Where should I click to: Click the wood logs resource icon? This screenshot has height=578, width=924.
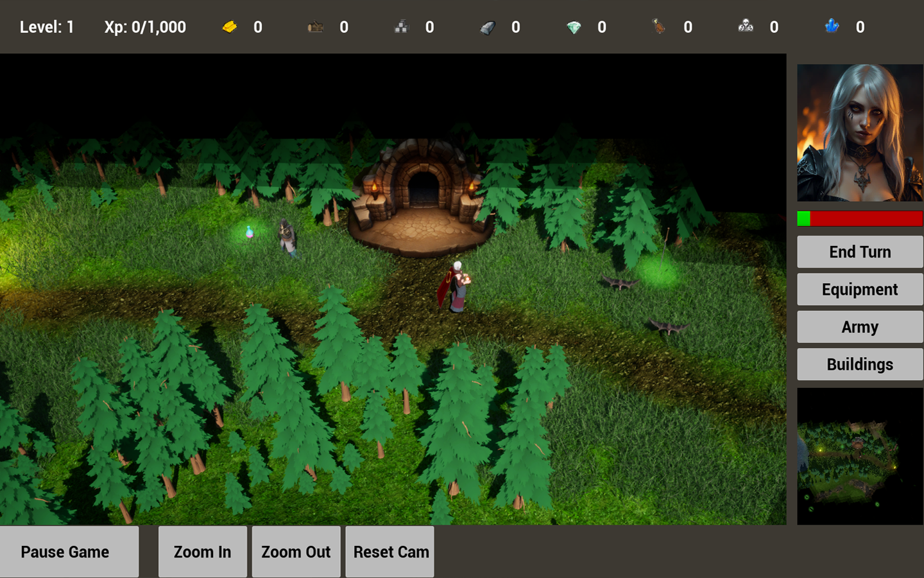[314, 27]
